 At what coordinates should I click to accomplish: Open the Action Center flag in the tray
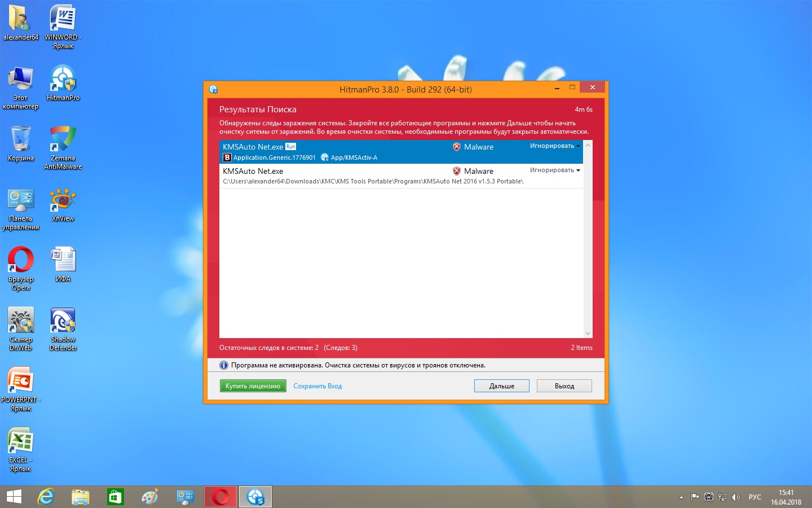tap(695, 497)
